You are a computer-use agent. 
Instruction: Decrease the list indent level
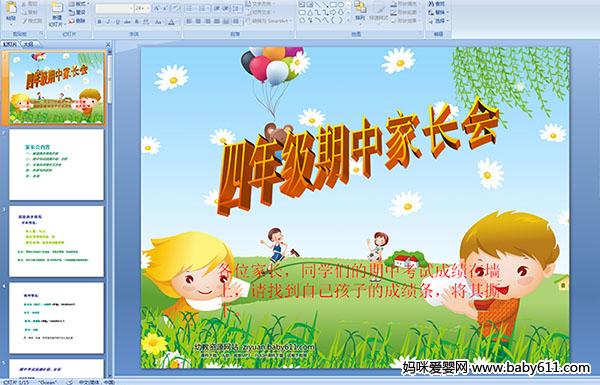[x=217, y=8]
